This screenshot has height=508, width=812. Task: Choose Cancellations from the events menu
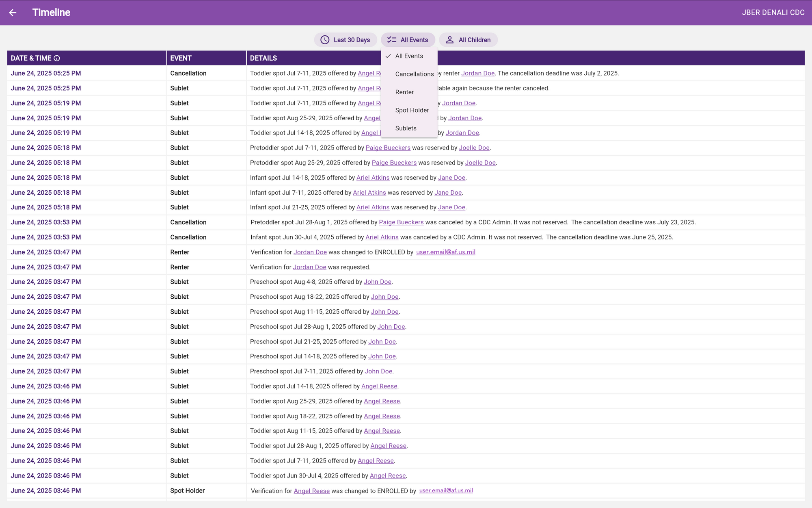(x=409, y=74)
